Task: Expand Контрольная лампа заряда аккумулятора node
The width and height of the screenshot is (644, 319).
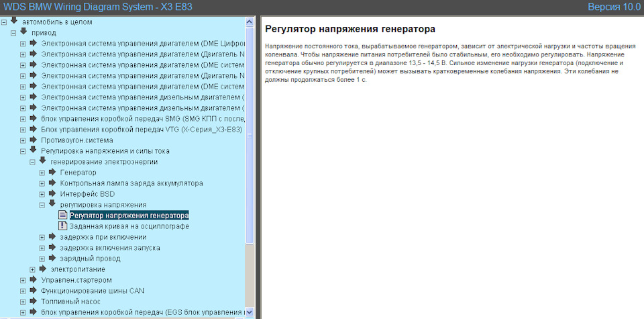Action: click(x=42, y=184)
